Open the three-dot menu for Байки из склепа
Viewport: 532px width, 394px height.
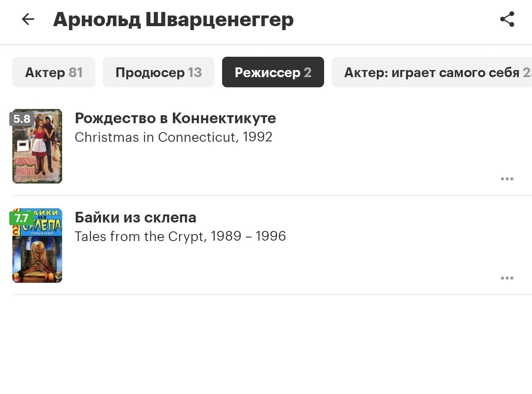507,278
